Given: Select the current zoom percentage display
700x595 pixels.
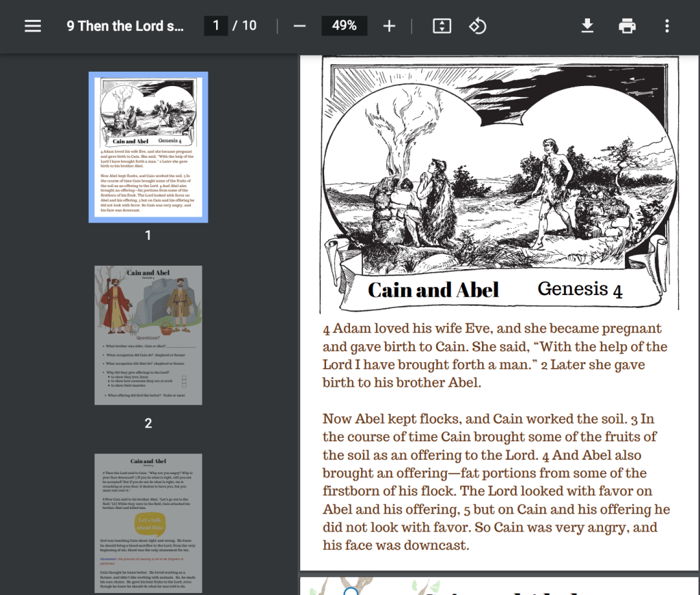Looking at the screenshot, I should tap(344, 26).
